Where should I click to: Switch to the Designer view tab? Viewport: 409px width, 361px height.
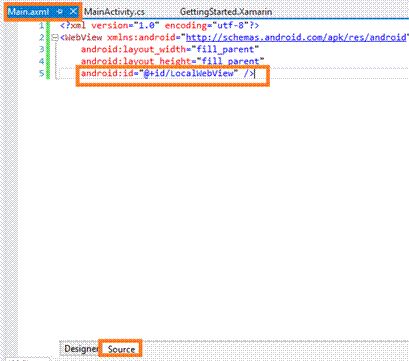pos(80,349)
